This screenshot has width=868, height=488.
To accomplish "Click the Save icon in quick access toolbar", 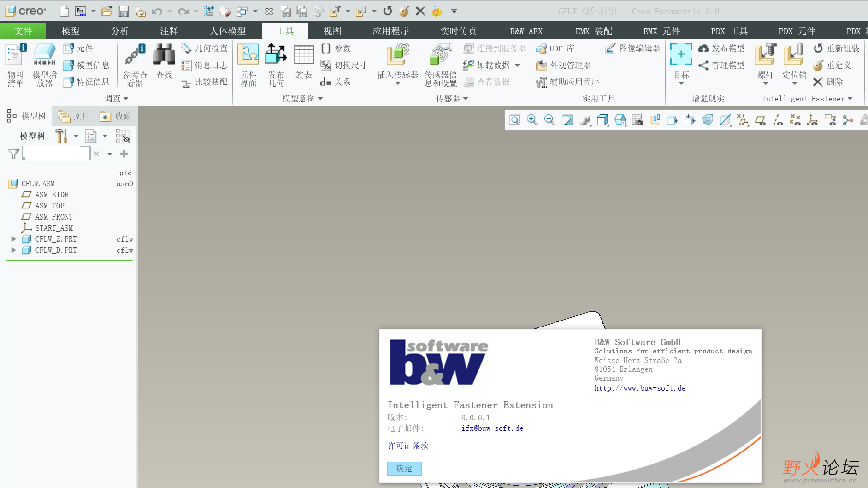I will pos(124,11).
